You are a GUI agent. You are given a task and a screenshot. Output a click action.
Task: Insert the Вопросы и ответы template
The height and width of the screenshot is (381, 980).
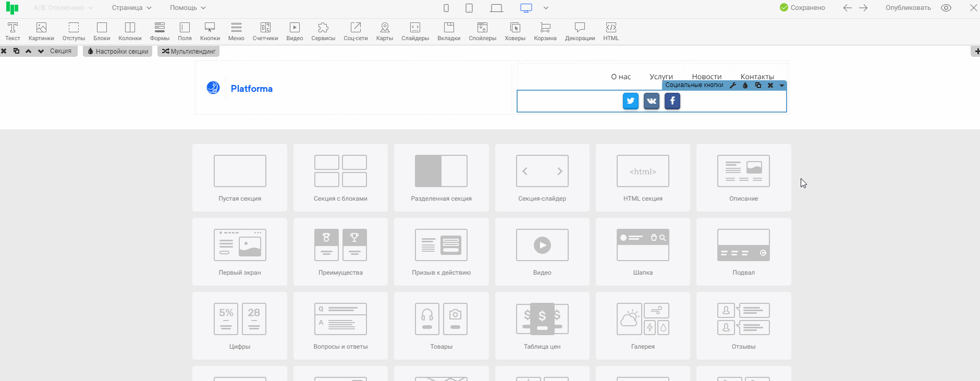[340, 326]
